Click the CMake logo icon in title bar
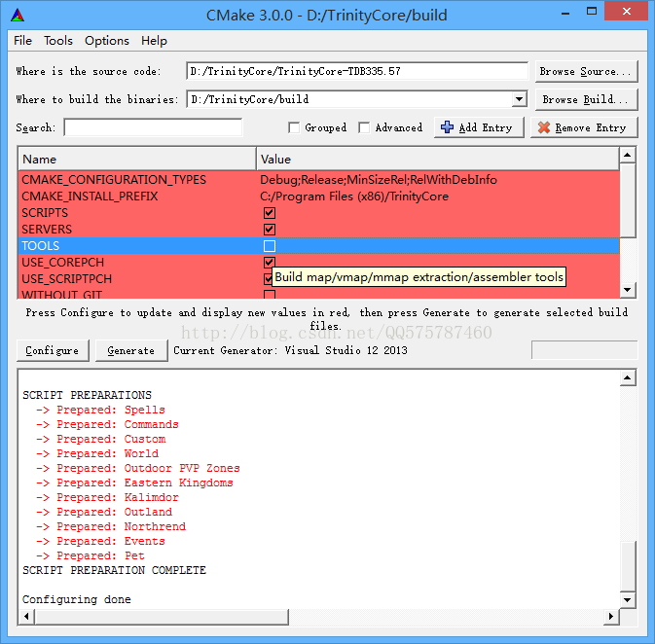Screen dimensions: 655x644 tap(18, 16)
